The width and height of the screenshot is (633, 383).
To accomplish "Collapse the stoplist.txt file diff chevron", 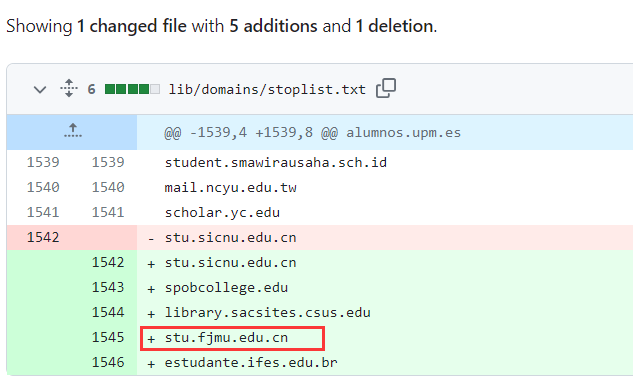I will pos(40,89).
